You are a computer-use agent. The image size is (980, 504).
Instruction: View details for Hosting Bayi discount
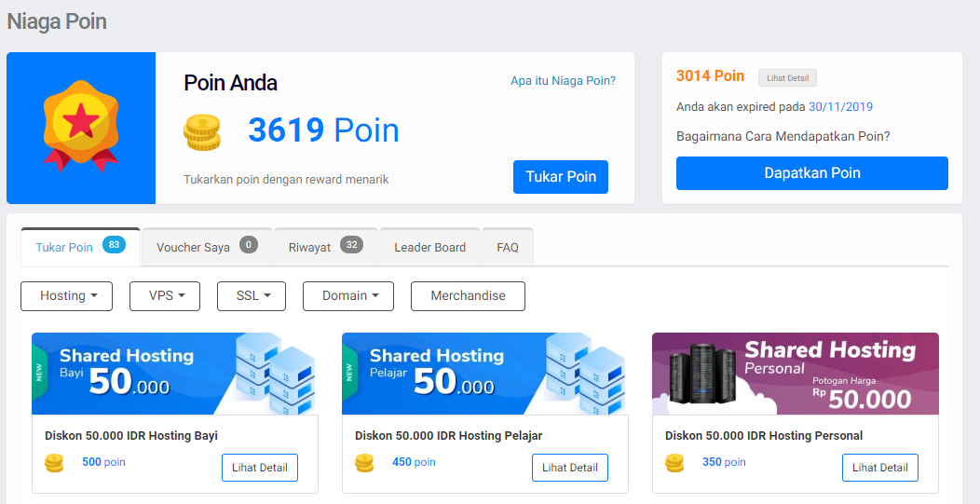(x=260, y=468)
